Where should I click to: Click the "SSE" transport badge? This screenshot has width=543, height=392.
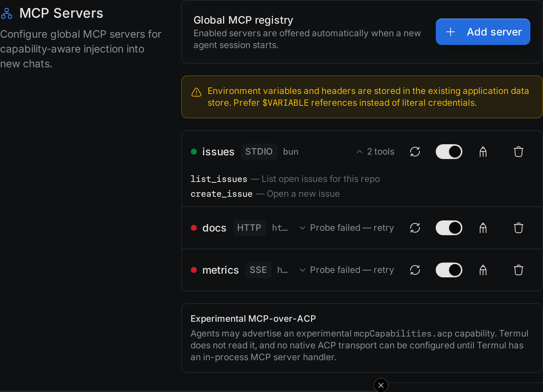click(258, 270)
